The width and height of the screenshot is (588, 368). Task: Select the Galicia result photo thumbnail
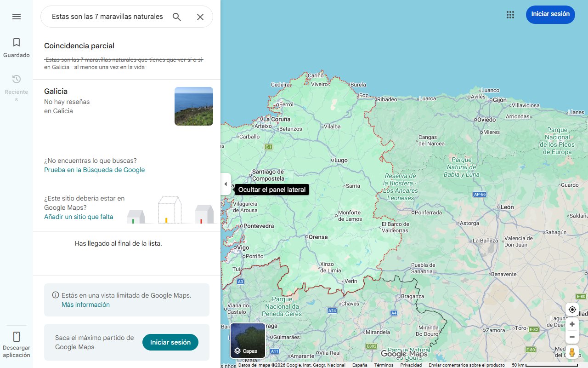point(193,106)
